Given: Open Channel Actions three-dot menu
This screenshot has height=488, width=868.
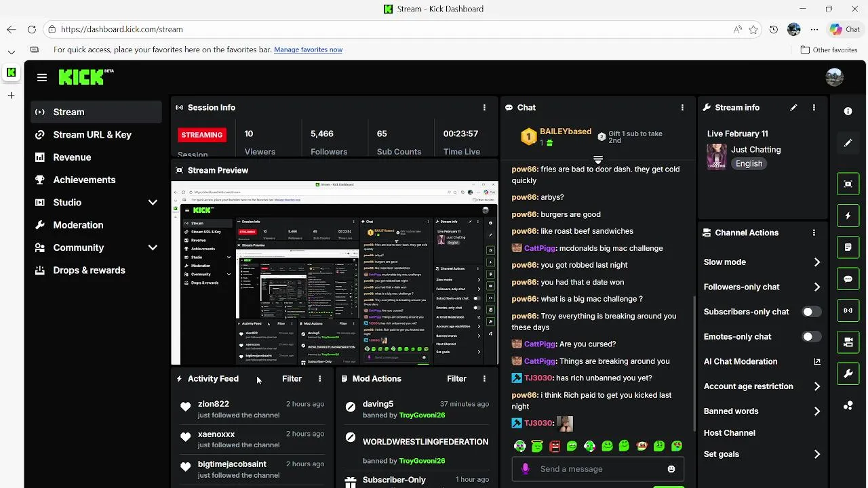Looking at the screenshot, I should 814,232.
